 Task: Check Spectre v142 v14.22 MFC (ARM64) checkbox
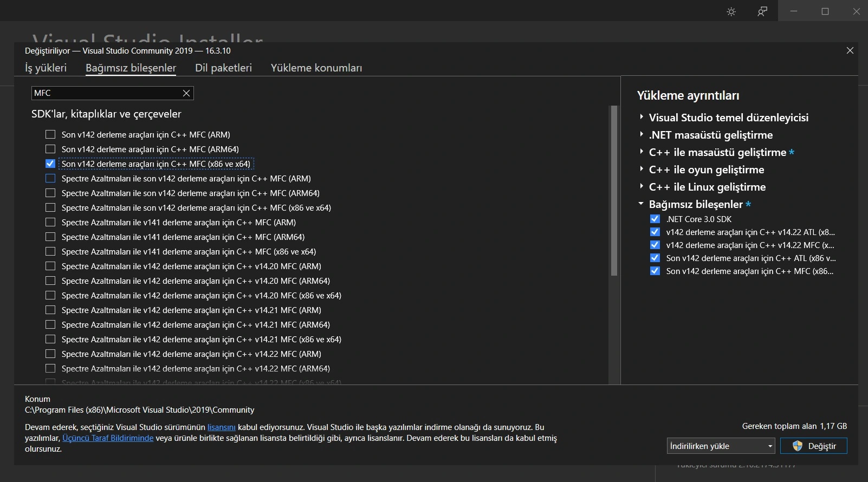point(50,368)
